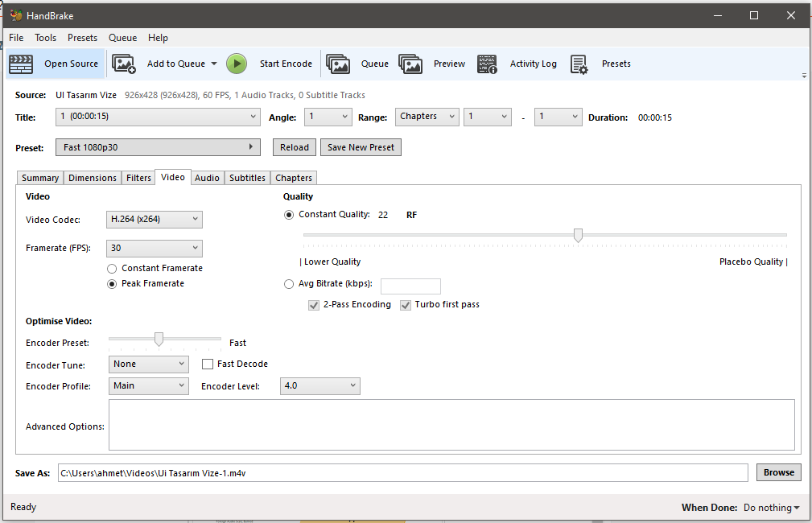812x523 pixels.
Task: Switch to the Chapters tab
Action: [x=294, y=178]
